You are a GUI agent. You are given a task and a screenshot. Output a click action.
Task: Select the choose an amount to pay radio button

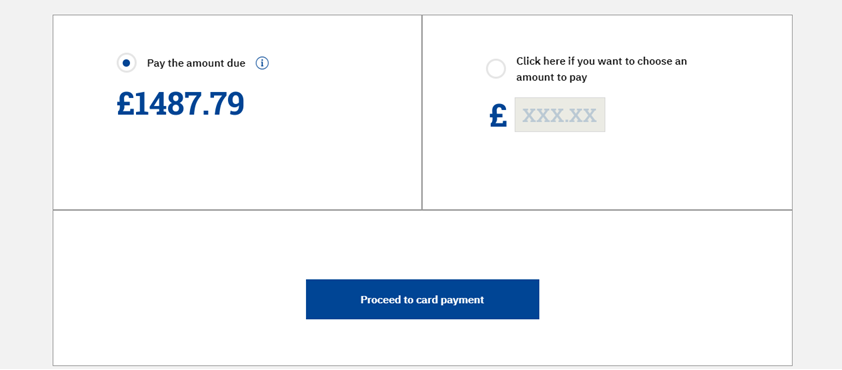496,69
